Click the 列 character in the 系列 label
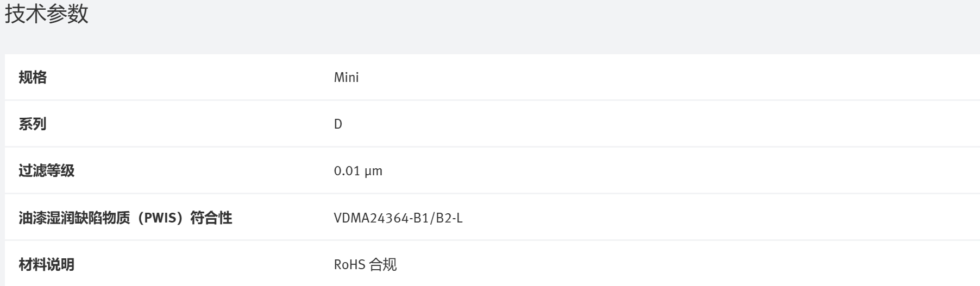The image size is (980, 286). point(40,124)
